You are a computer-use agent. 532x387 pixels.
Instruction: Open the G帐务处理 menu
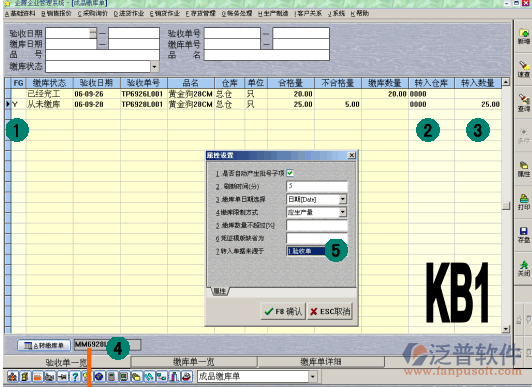[x=237, y=14]
